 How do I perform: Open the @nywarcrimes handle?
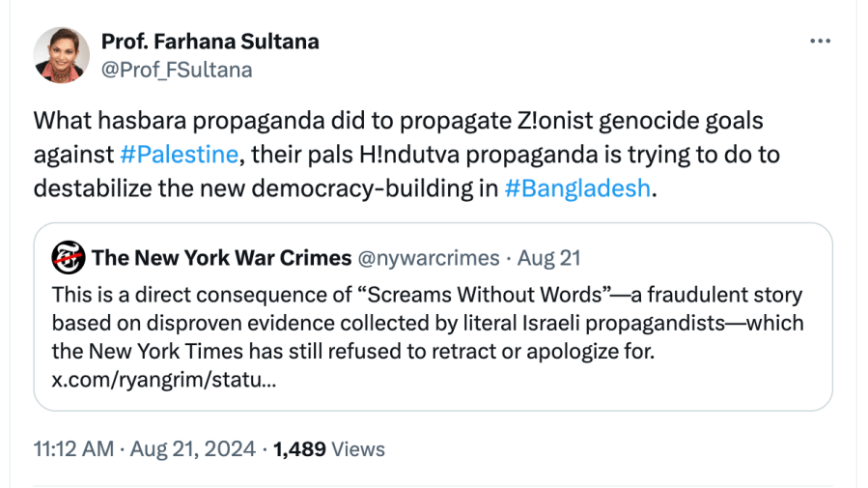pyautogui.click(x=430, y=258)
